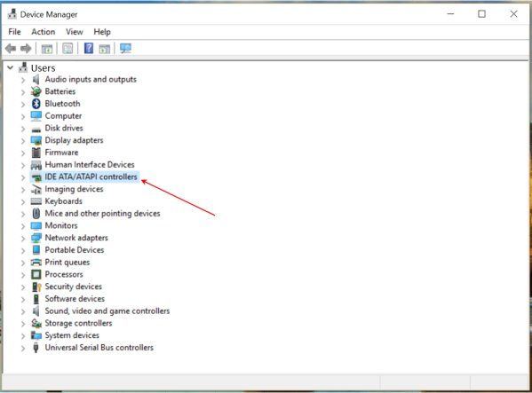Select IDE ATA/ATAPI controllers item
The height and width of the screenshot is (393, 532).
[x=91, y=177]
